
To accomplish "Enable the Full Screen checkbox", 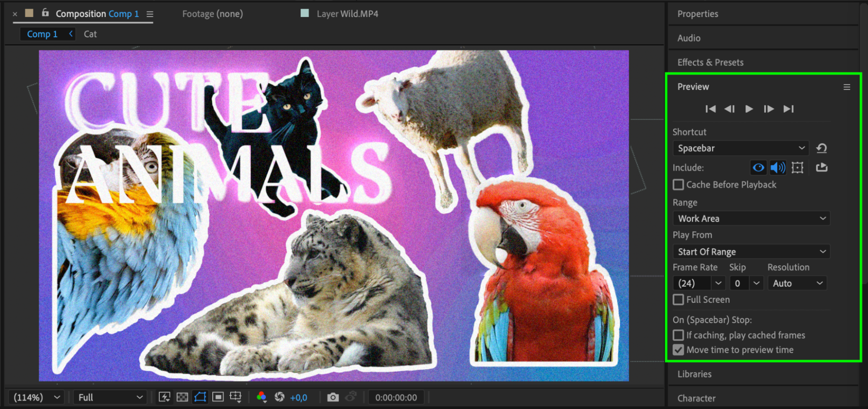I will 678,300.
